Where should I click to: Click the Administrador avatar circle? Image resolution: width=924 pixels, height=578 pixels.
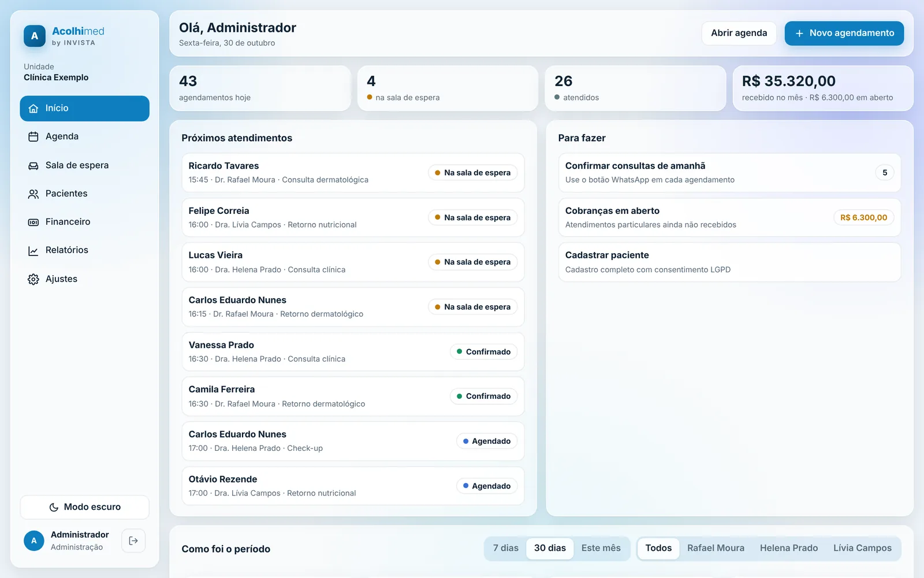(34, 541)
